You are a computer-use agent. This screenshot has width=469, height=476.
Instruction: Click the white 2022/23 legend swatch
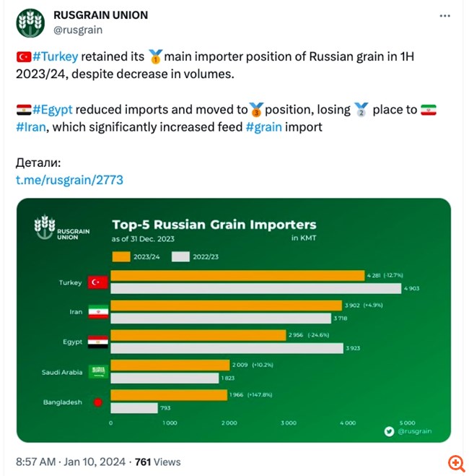(x=180, y=255)
